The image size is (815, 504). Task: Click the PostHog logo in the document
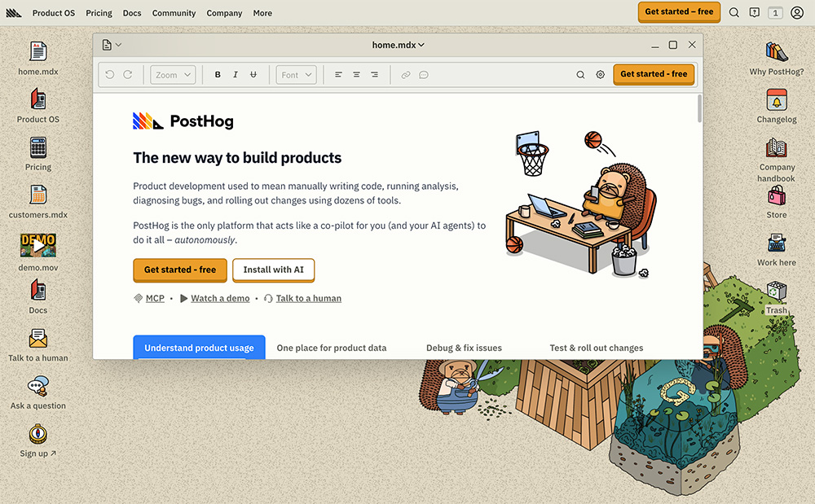(183, 121)
